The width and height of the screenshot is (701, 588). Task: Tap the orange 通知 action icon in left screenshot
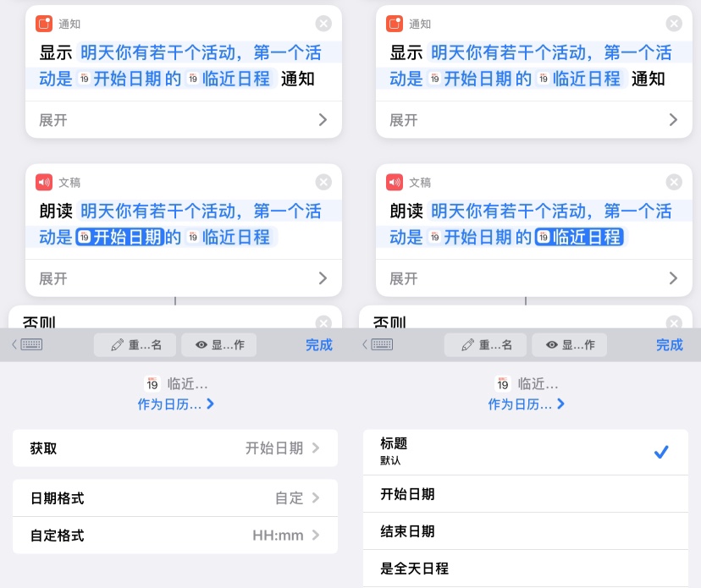44,24
